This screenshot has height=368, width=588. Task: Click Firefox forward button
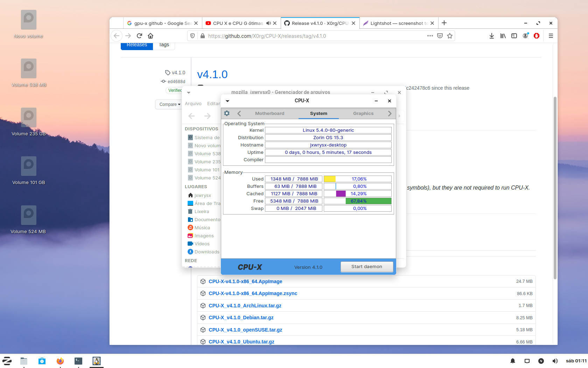tap(128, 36)
